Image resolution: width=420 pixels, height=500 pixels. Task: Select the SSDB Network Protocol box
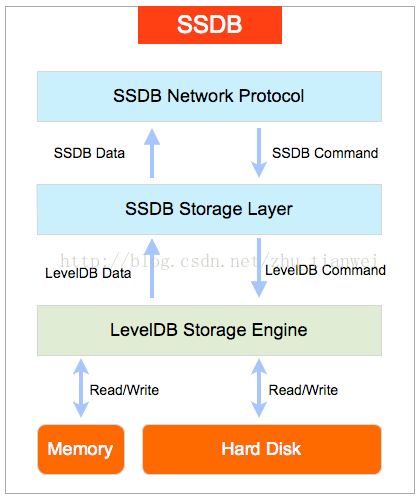point(209,96)
